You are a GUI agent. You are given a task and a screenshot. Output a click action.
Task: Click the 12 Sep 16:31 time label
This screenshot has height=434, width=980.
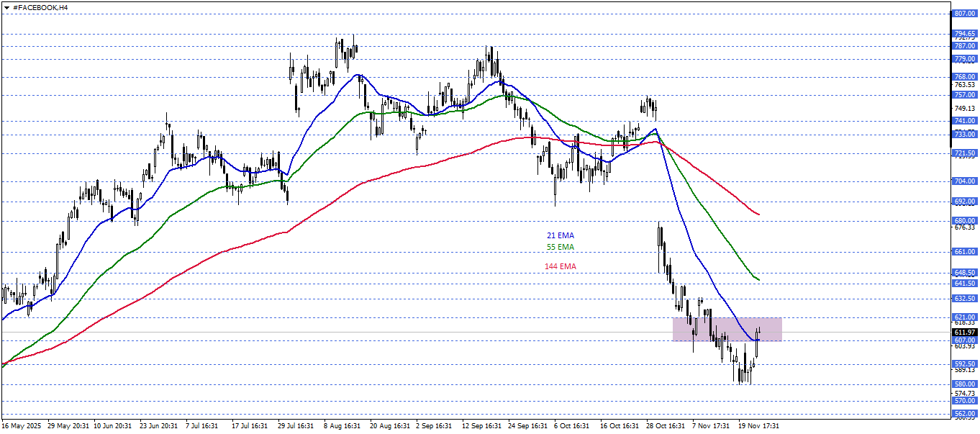click(x=481, y=425)
